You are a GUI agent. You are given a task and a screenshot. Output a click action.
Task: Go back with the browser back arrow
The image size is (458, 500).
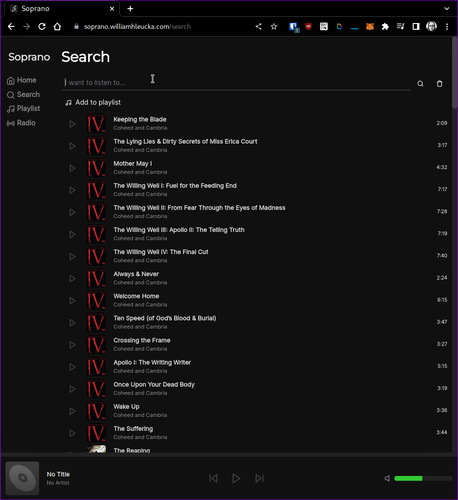(x=11, y=27)
